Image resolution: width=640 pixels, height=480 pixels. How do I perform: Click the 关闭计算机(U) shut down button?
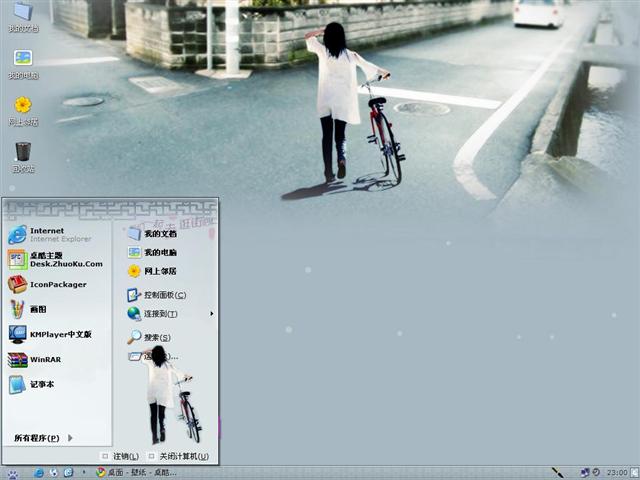point(178,456)
